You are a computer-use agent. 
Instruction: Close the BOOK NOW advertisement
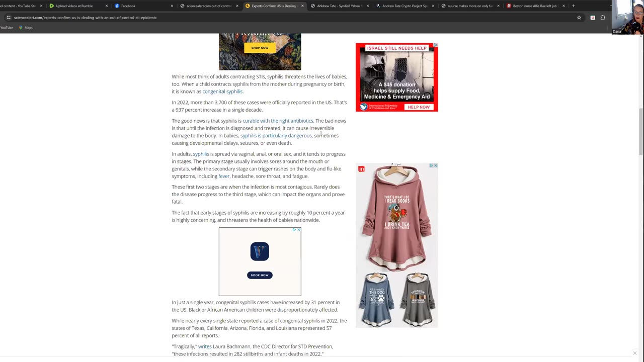pyautogui.click(x=299, y=230)
